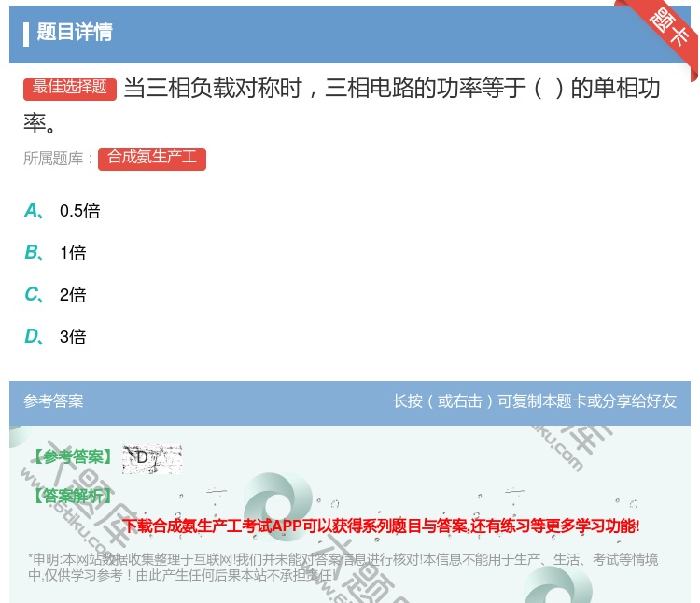
Task: Click the 申明 disclaimer text
Action: click(343, 567)
